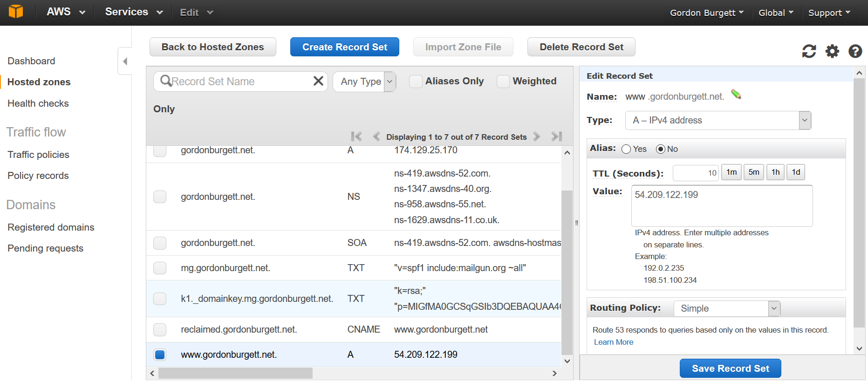Go to previous page of record sets
This screenshot has height=382, width=868.
click(x=376, y=136)
